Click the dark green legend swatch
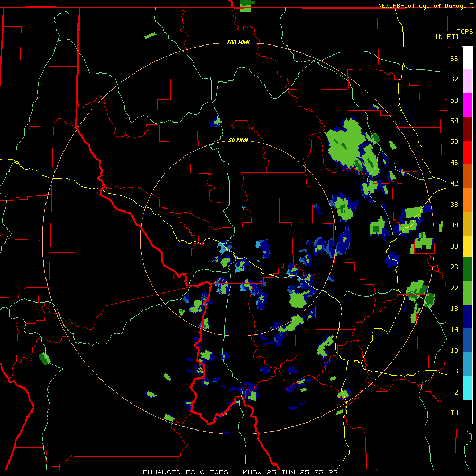This screenshot has height=476, width=476. click(x=467, y=269)
